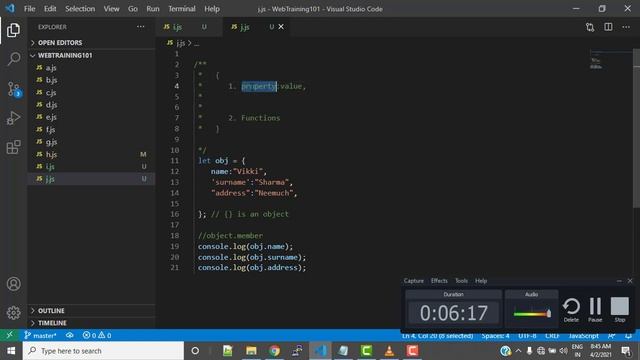Click the master branch indicator
This screenshot has height=360, width=640.
click(40, 335)
